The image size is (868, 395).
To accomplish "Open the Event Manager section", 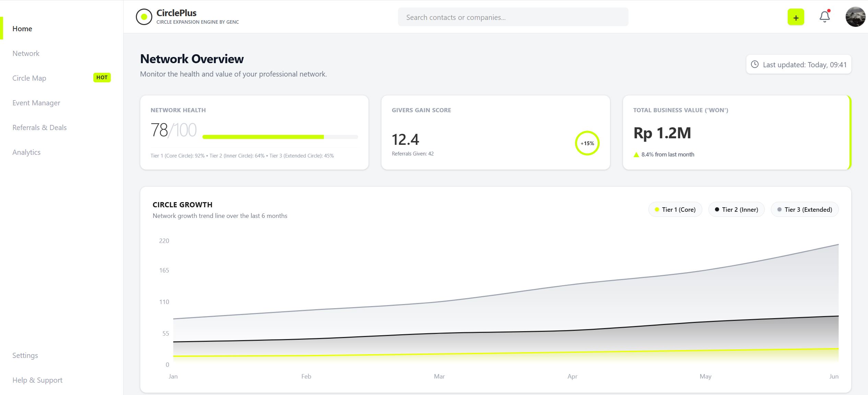I will [36, 103].
